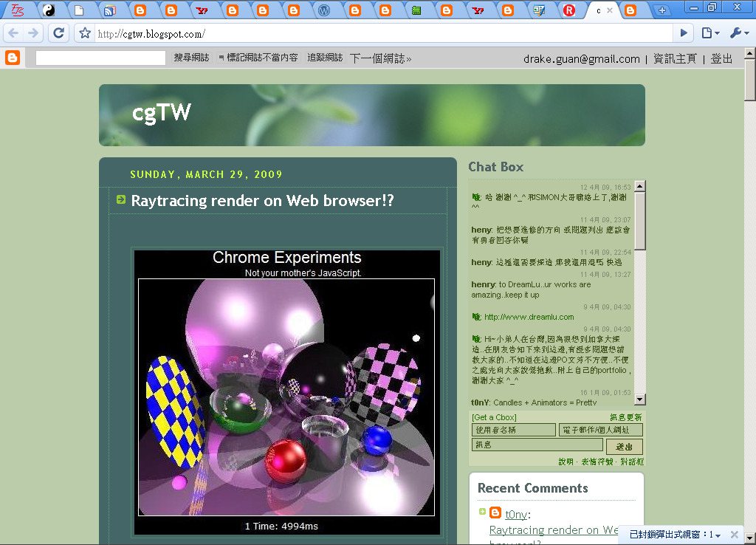Switch to the green icon tab
Screen dimensions: 756x545
pyautogui.click(x=416, y=10)
